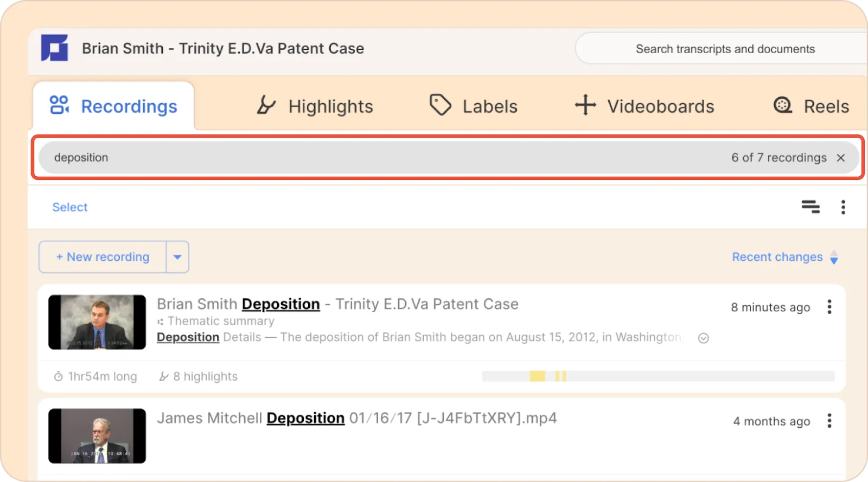The width and height of the screenshot is (868, 482).
Task: Open the Brian Smith deposition video thumbnail
Action: coord(97,322)
